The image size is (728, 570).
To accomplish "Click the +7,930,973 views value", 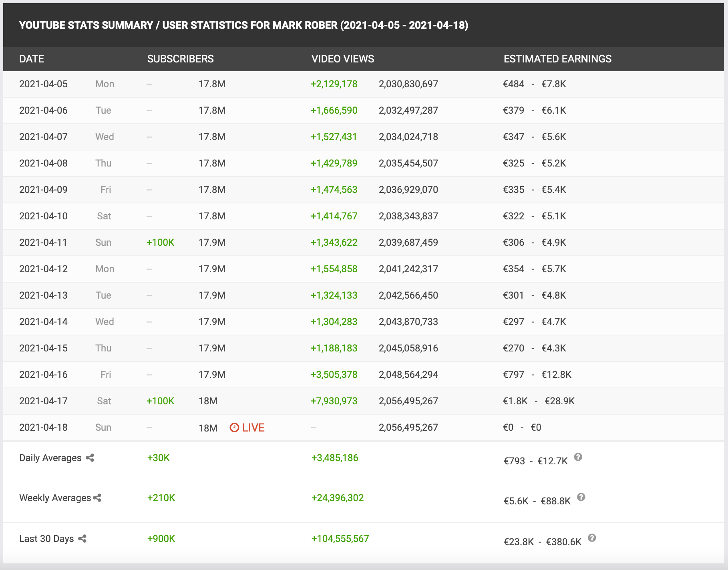I will coord(334,401).
